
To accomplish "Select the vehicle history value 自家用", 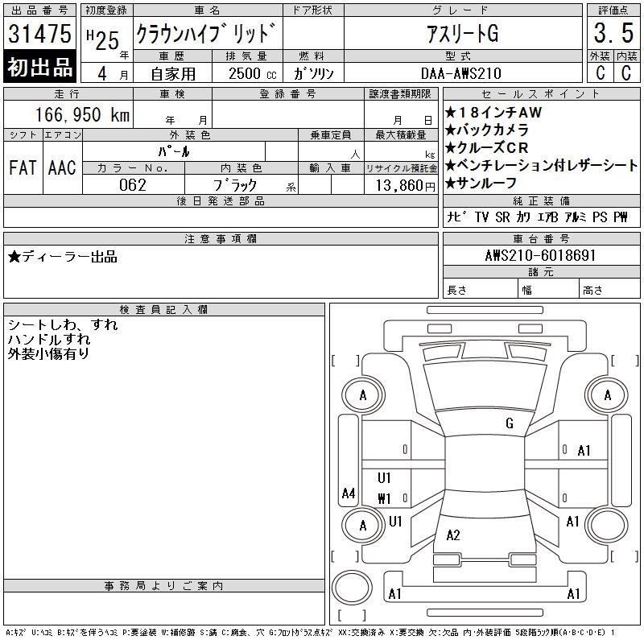I will [173, 74].
